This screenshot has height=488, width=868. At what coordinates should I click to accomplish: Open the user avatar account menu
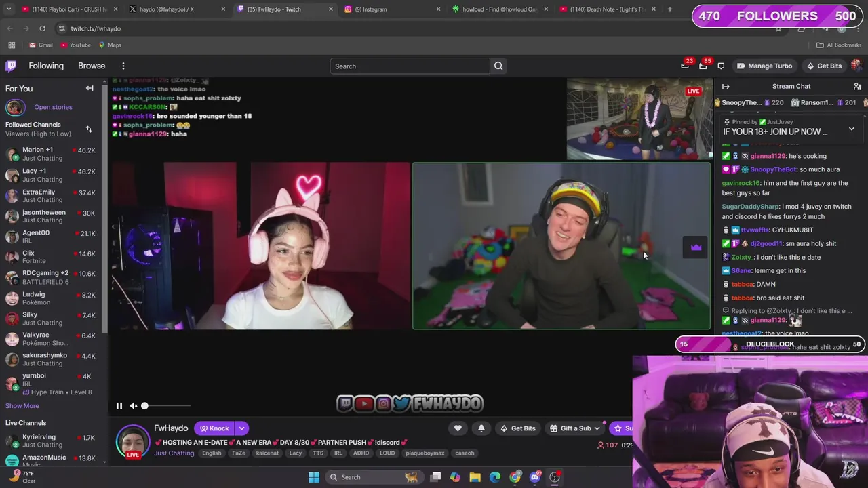pyautogui.click(x=856, y=66)
